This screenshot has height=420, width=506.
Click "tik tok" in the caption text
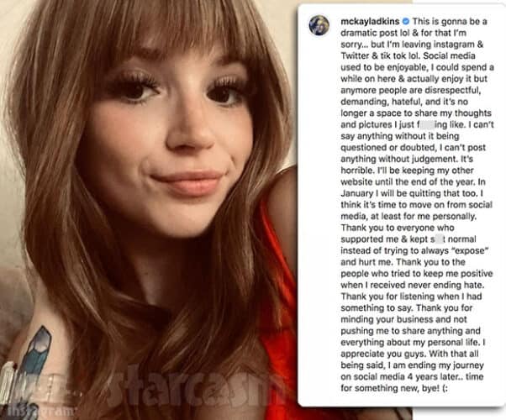coord(393,55)
